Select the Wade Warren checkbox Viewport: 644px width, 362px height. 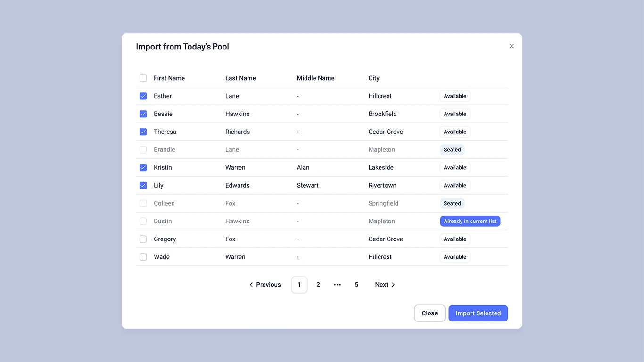click(x=143, y=257)
